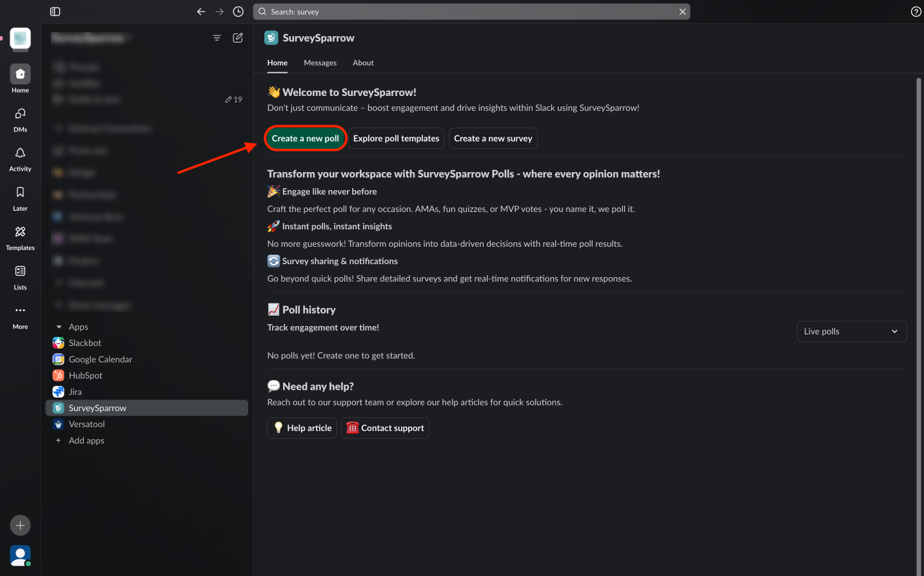Open the Later bookmark section

pos(20,193)
